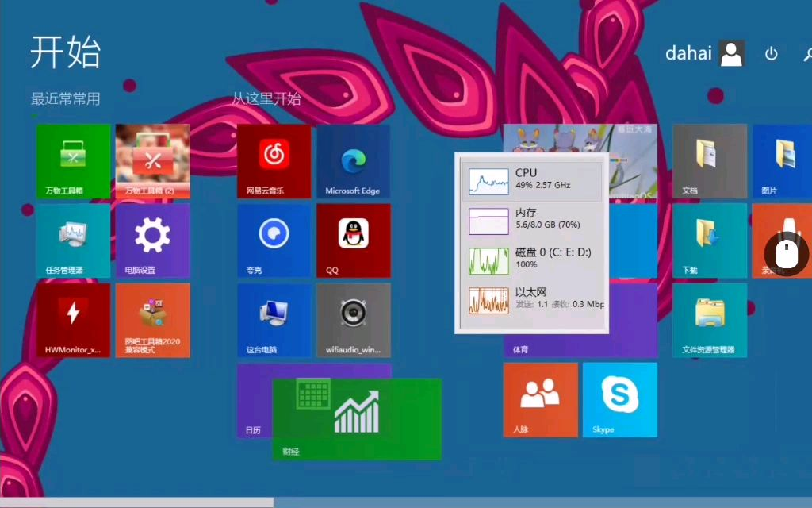Open 图吧工具箱2020 tile
Screen dimensions: 812x508
152,319
